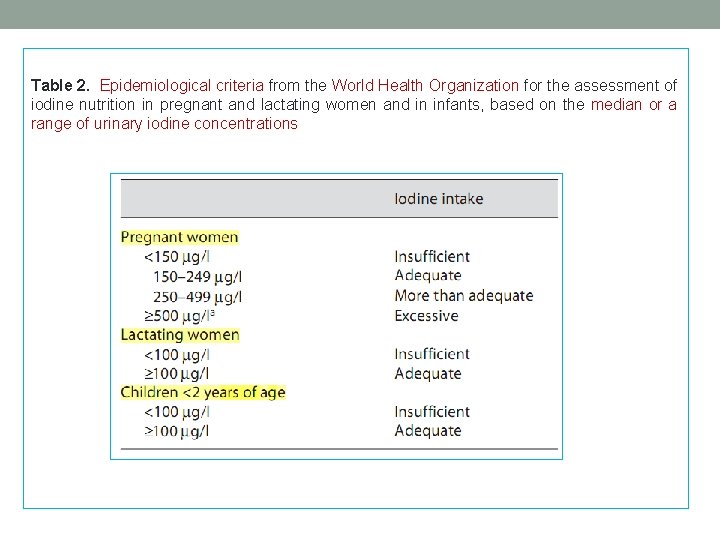Click the '<150 µg/l' row under Pregnant women
720x540 pixels.
[177, 257]
